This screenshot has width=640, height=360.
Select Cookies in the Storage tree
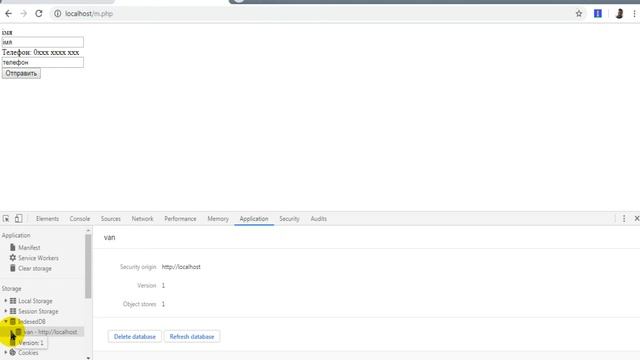(x=28, y=353)
